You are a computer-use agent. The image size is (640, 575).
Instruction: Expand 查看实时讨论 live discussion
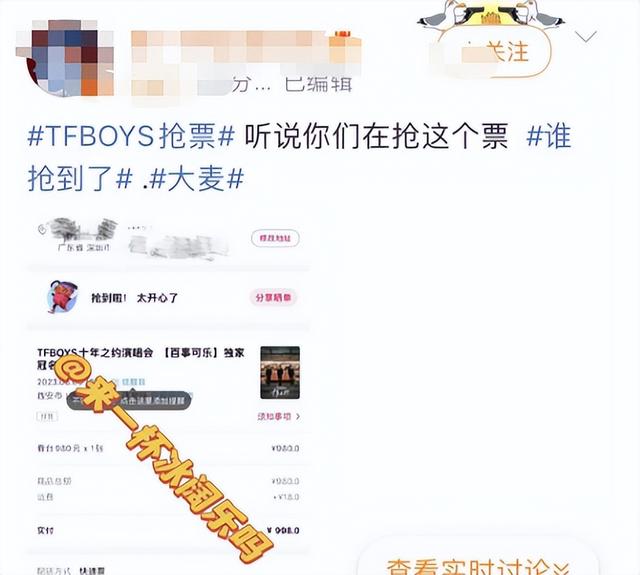pos(478,565)
